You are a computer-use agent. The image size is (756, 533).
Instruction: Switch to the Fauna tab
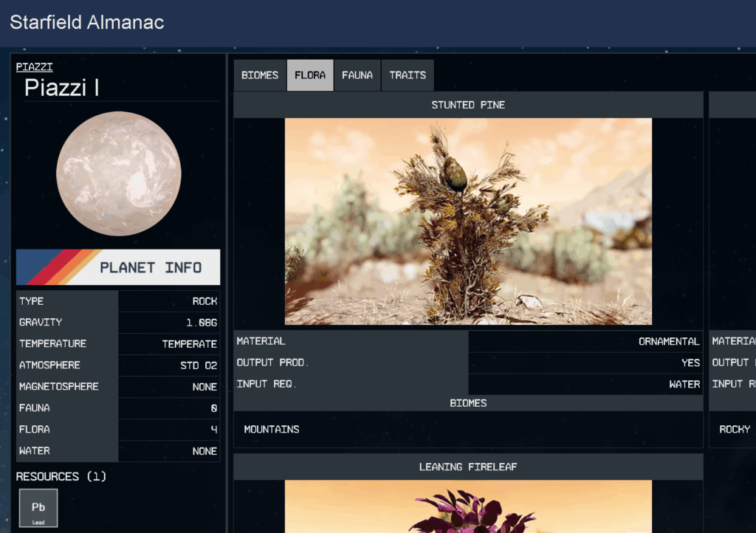tap(357, 75)
